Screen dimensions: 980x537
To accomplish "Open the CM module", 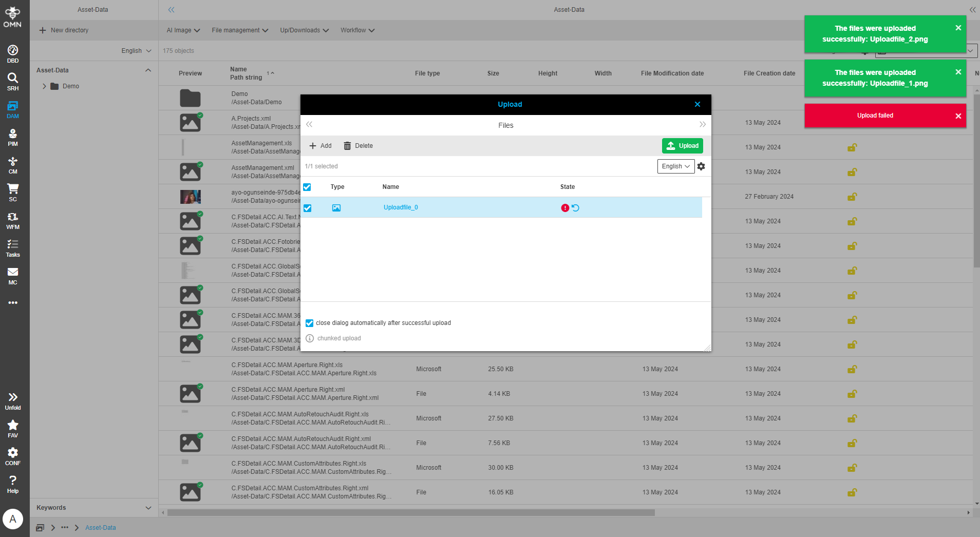I will tap(13, 165).
